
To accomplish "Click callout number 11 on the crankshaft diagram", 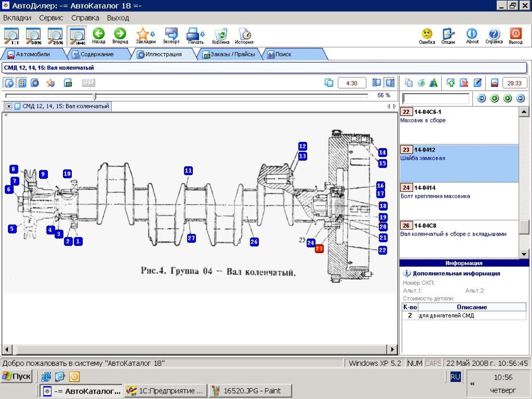I will point(188,171).
